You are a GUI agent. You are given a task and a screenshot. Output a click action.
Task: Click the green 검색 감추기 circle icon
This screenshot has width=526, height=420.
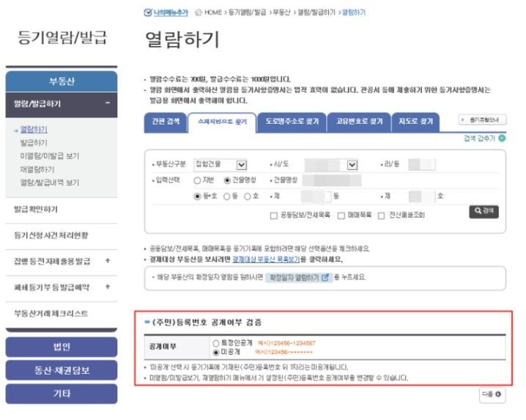pos(502,139)
